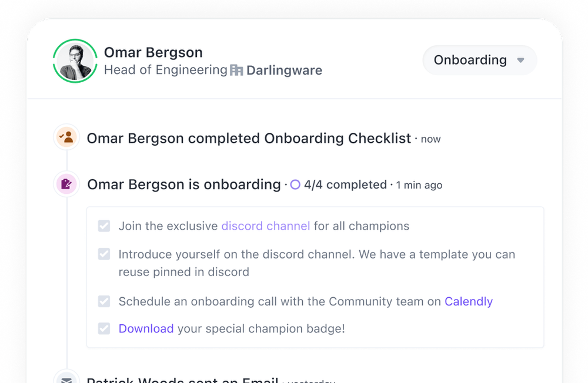
Task: Click the purple onboarding clipboard icon
Action: [66, 184]
